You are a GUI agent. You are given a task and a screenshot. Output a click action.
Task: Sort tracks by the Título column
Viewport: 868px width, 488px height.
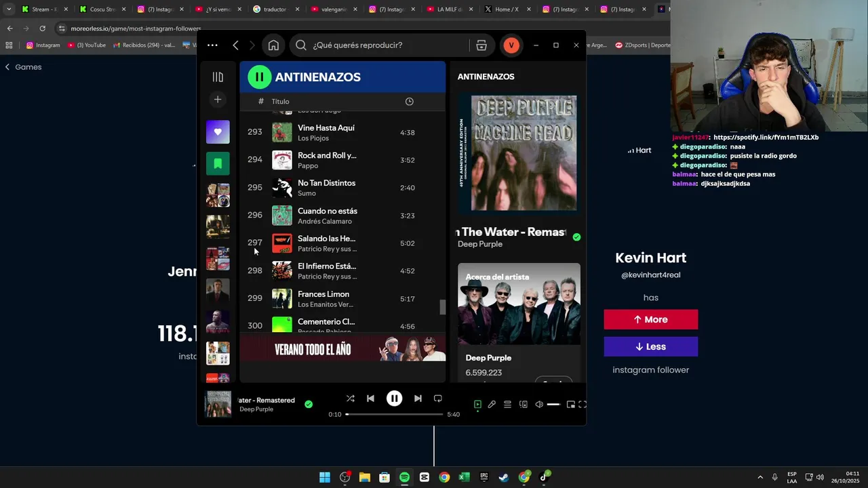click(x=280, y=102)
